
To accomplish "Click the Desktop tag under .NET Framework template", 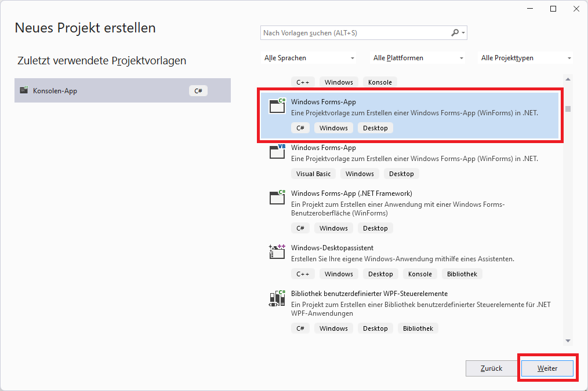I will 375,228.
